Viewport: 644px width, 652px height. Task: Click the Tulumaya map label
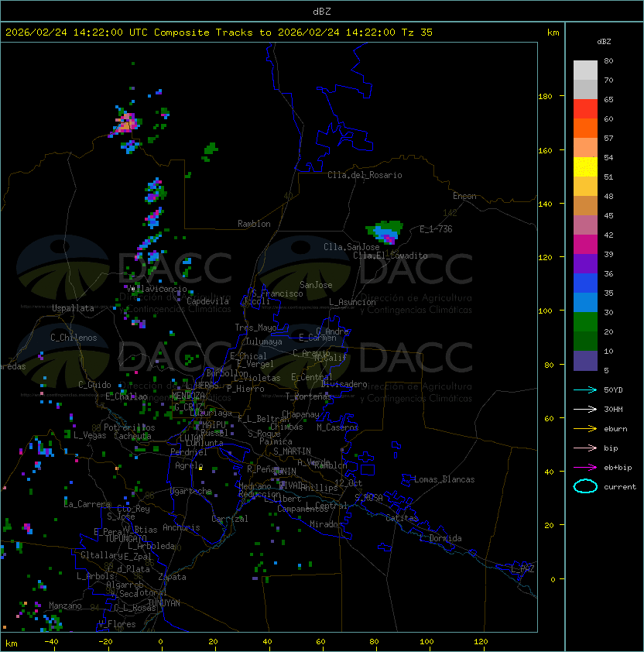pyautogui.click(x=264, y=341)
